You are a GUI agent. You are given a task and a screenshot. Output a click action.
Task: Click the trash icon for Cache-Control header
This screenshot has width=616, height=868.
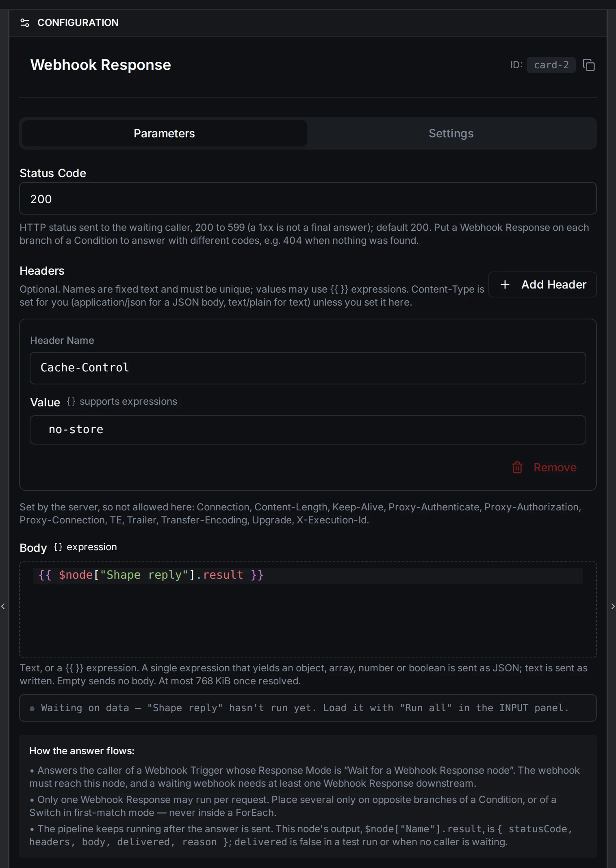(517, 467)
